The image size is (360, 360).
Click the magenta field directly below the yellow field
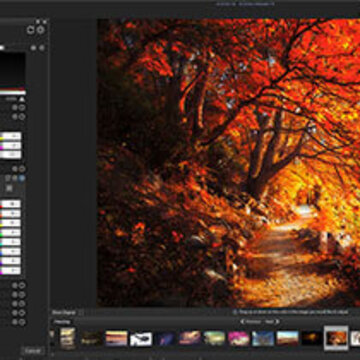point(11,145)
